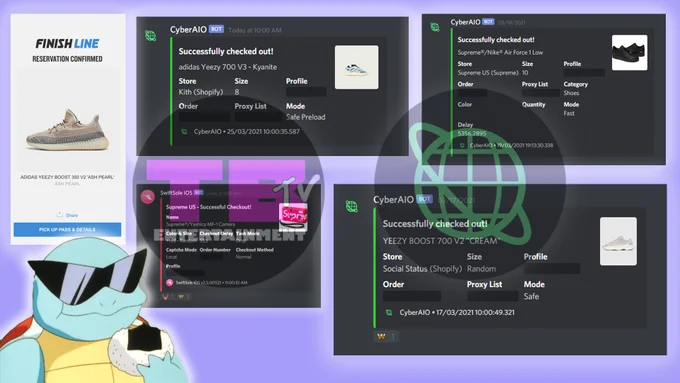Click the SwiftSole footer icon
Viewport: 680px width, 383px height.
(170, 283)
